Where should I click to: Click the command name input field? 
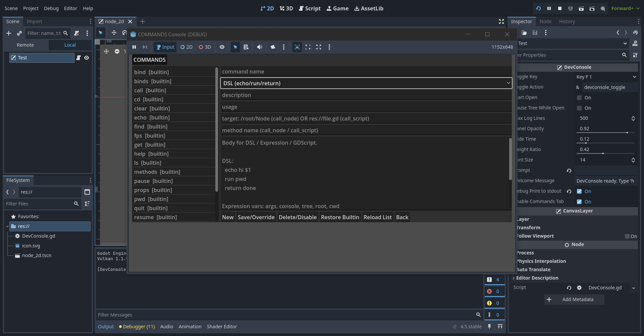366,71
